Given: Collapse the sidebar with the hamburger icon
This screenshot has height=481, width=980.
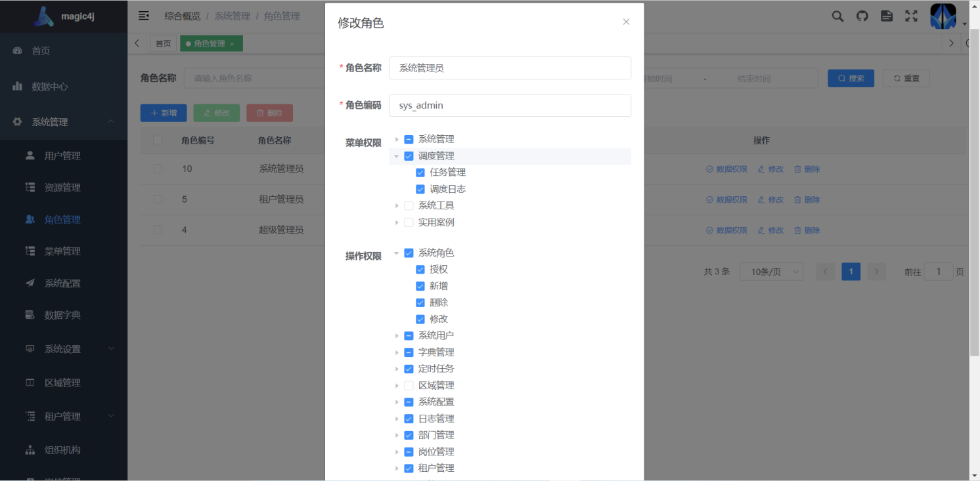Looking at the screenshot, I should coord(144,16).
